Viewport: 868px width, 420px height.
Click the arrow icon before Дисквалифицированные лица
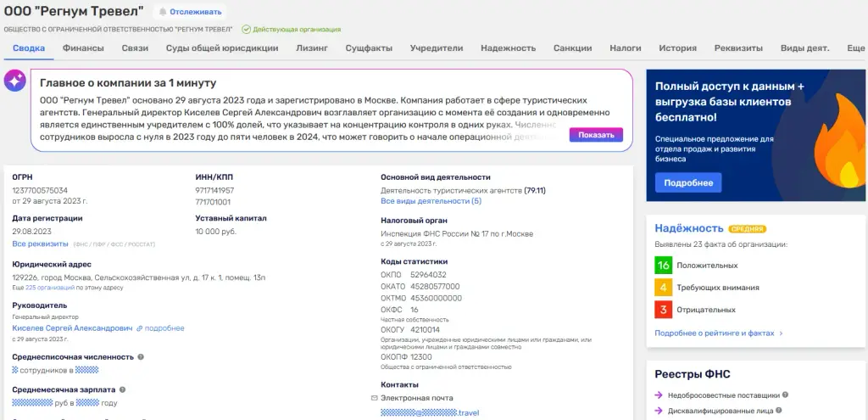659,412
